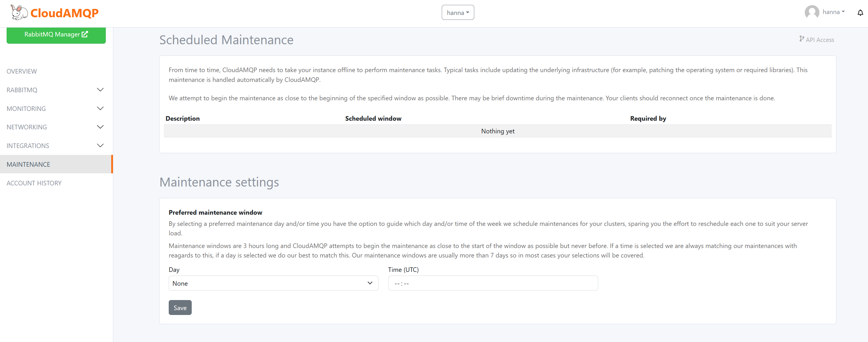868x342 pixels.
Task: Click the Maintenance settings heading
Action: 219,182
